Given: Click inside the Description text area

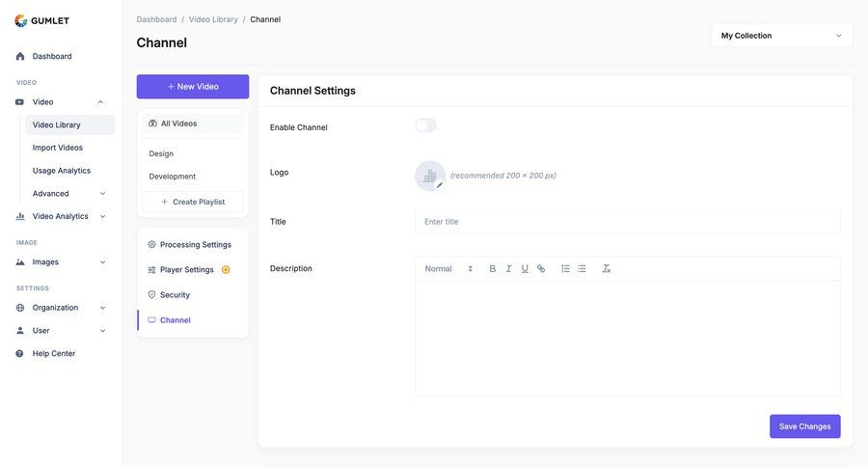Looking at the screenshot, I should coord(628,338).
